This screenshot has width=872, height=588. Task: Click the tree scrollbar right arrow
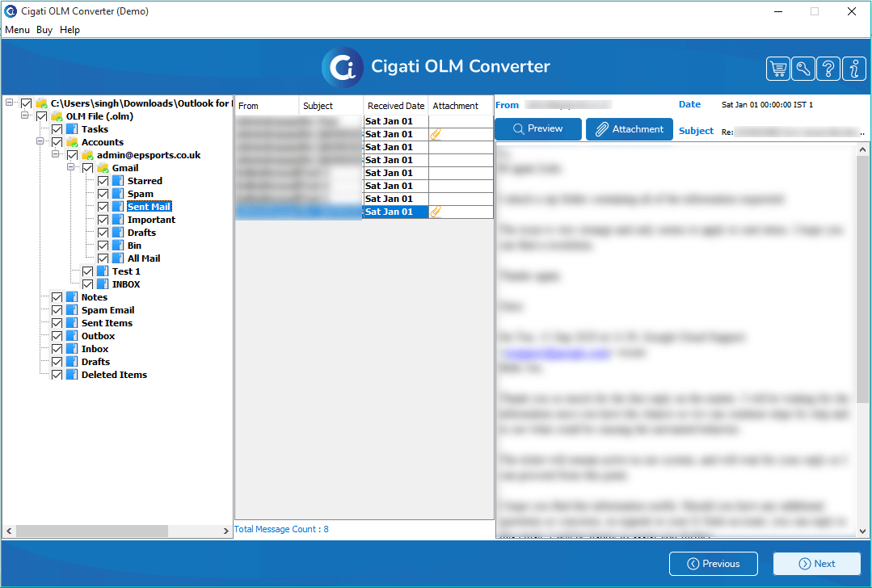(225, 531)
